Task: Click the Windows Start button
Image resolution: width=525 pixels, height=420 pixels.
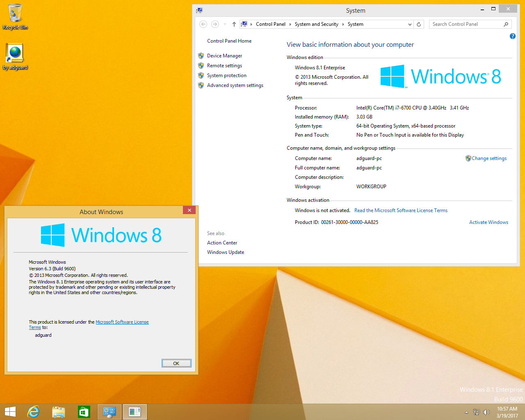Action: coord(10,412)
